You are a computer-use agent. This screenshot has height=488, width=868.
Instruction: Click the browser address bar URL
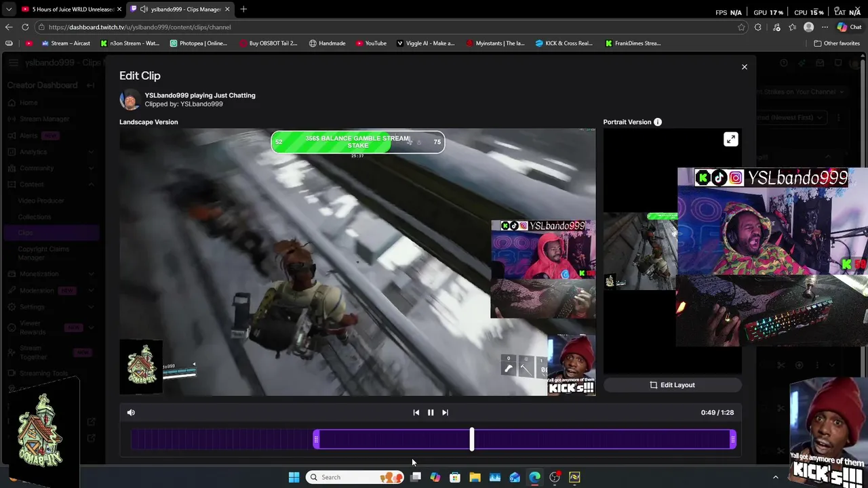coord(140,27)
